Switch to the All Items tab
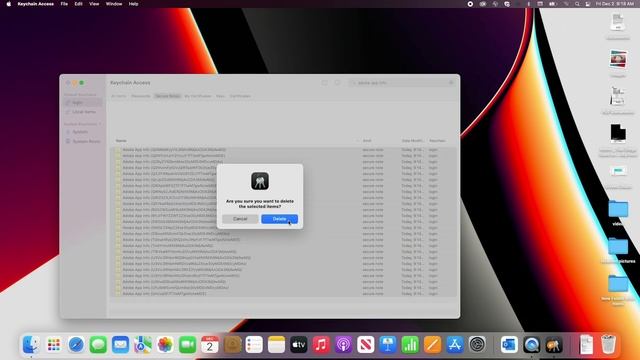Screen dimensions: 640x360 coord(119,96)
